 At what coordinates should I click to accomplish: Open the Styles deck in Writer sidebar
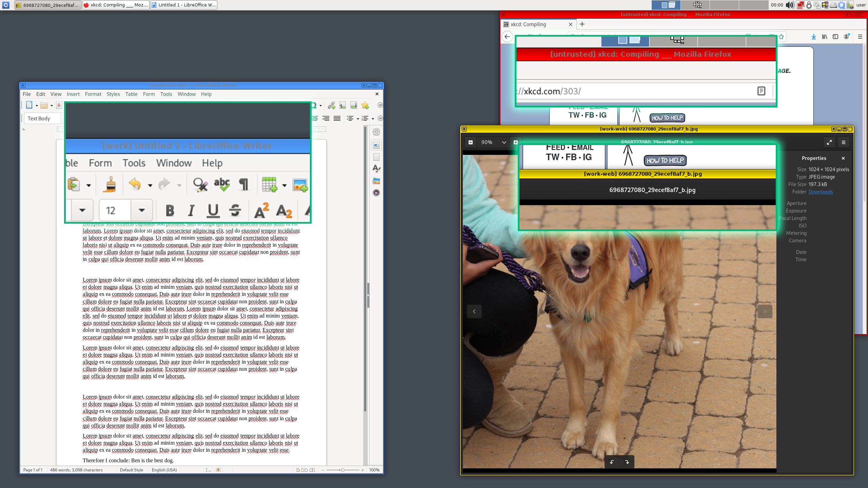(376, 168)
